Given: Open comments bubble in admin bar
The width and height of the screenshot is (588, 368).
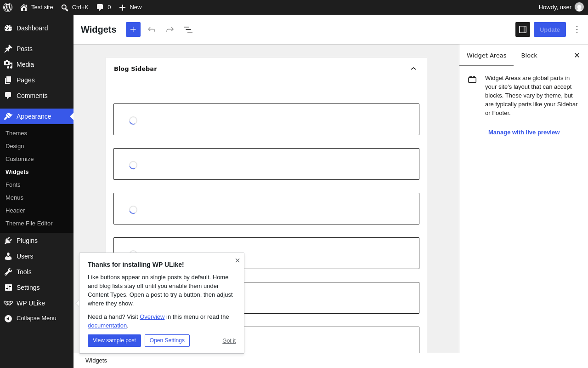Looking at the screenshot, I should 104,7.
